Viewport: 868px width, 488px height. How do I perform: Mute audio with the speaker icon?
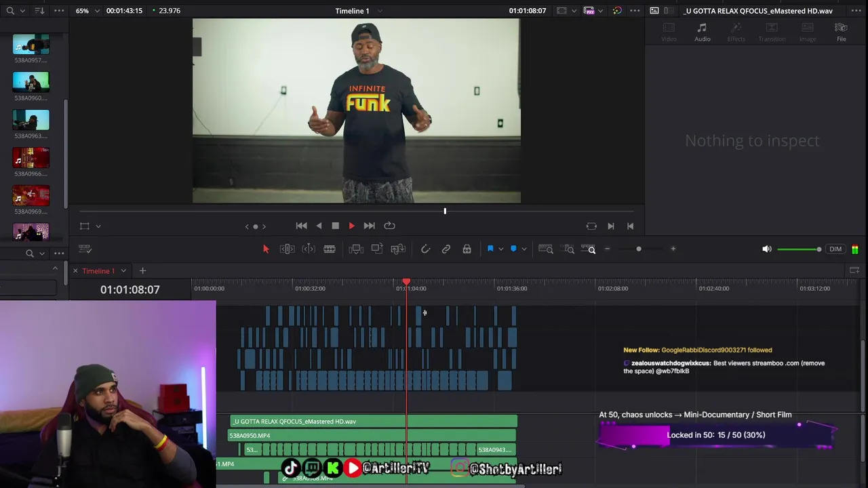[x=766, y=249]
